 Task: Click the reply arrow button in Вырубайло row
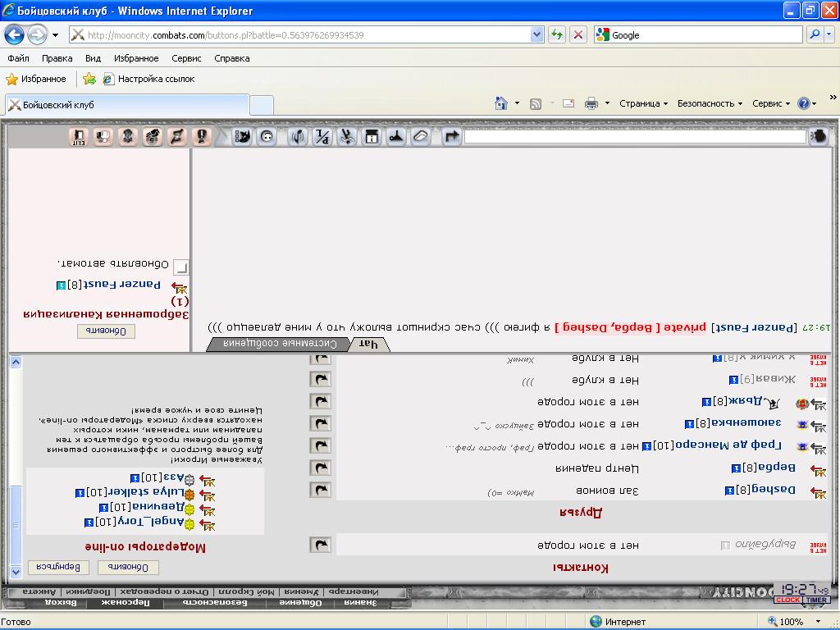coord(321,546)
